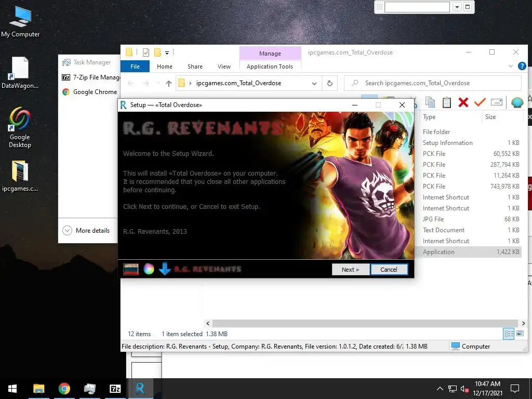Click the orange checkmark toolbar icon

click(x=480, y=102)
